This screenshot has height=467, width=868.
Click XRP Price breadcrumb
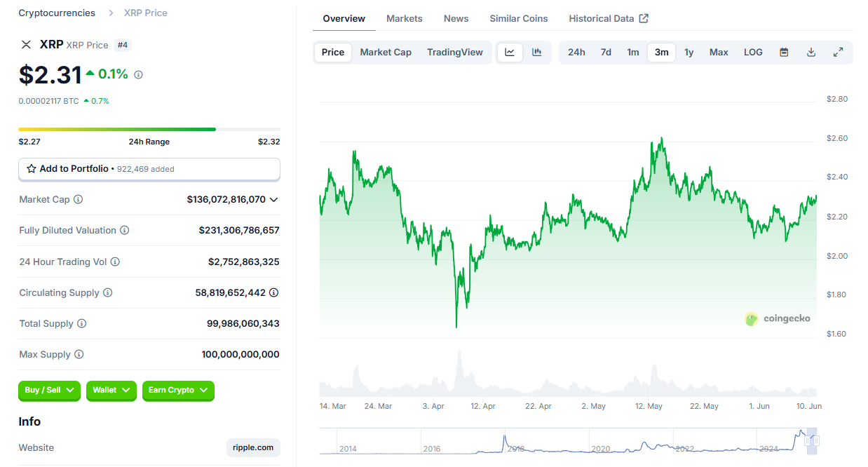coord(146,13)
